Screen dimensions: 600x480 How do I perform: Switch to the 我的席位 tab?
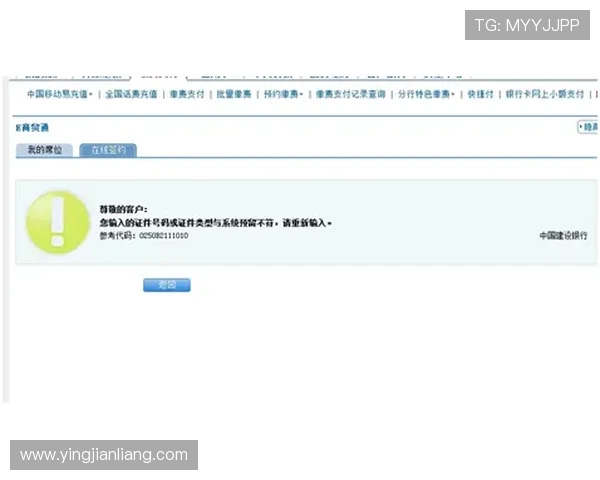pos(44,150)
